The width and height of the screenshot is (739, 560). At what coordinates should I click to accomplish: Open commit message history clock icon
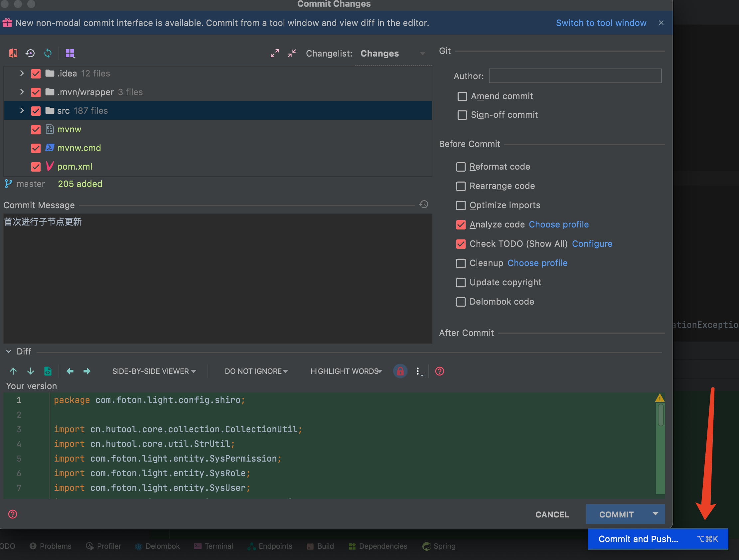coord(424,205)
